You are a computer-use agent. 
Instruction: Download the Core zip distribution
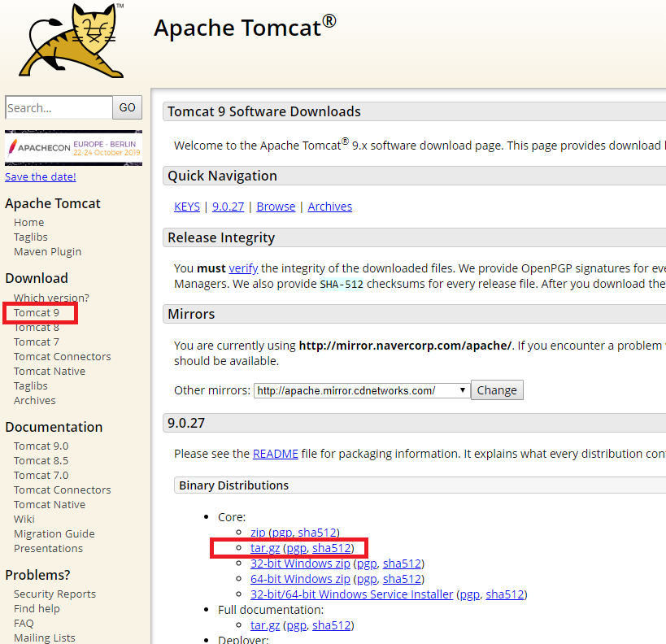(x=258, y=533)
